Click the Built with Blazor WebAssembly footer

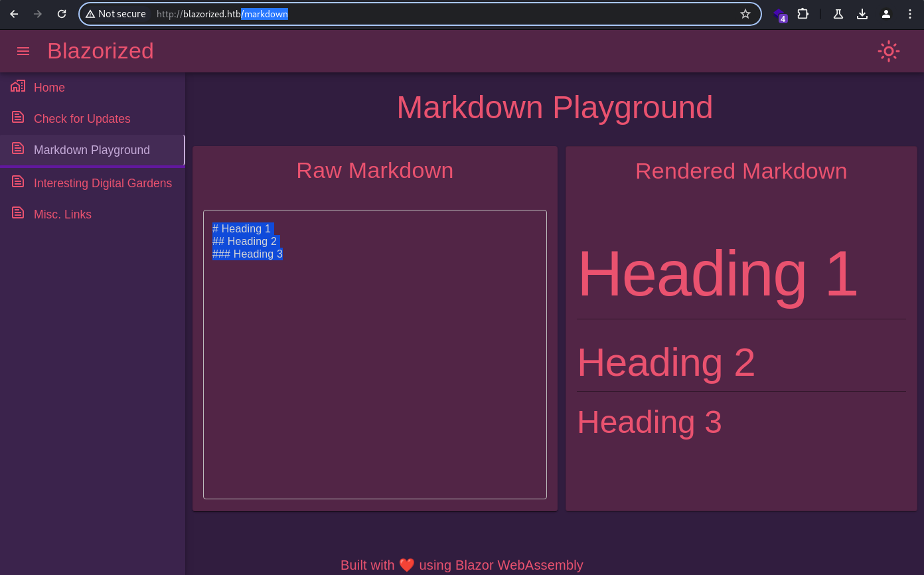[462, 565]
